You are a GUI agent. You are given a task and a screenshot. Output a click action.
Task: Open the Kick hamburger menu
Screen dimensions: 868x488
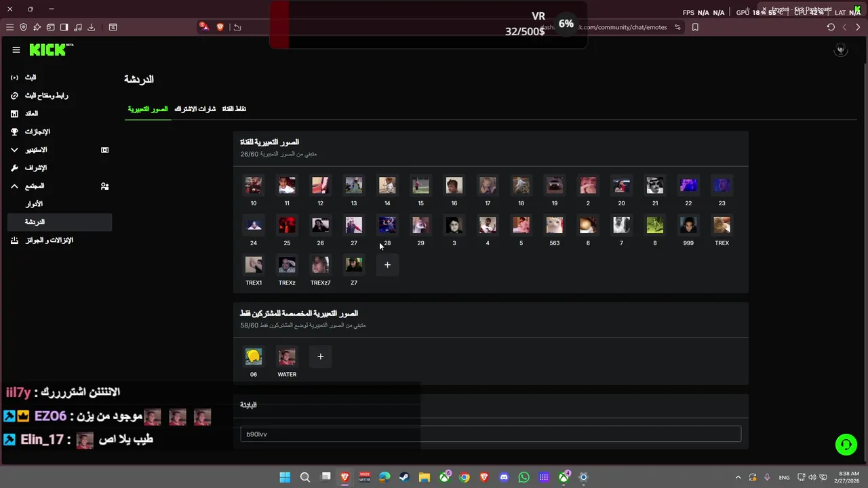[x=16, y=49]
